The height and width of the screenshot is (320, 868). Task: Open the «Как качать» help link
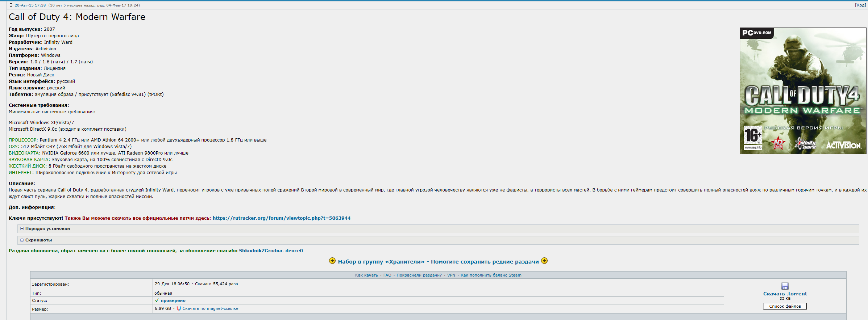point(366,275)
